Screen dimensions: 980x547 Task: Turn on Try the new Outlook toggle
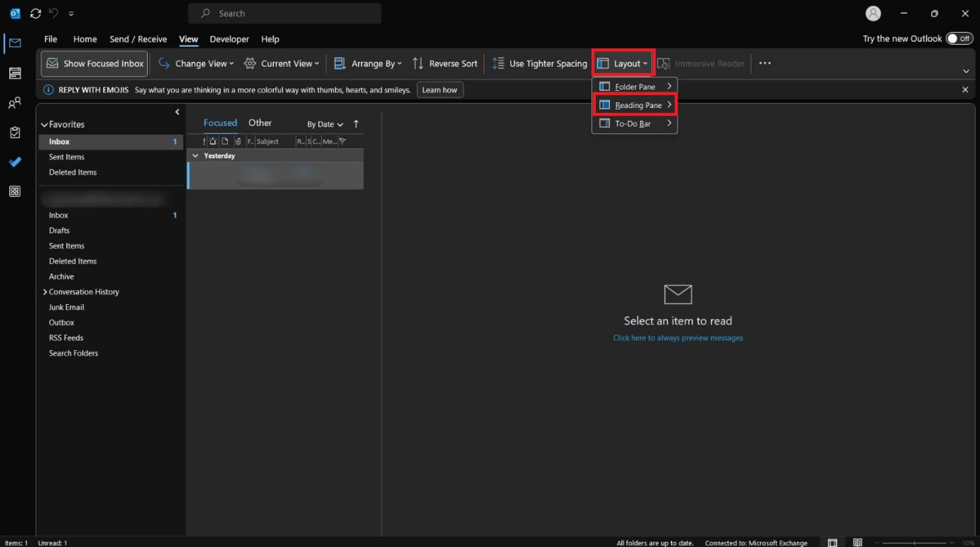coord(958,38)
